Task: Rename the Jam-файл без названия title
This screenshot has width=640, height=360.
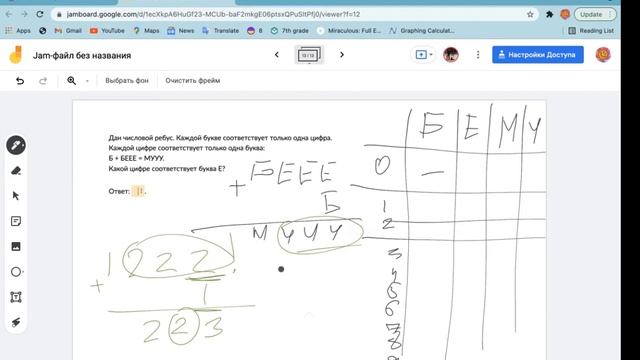Action: pos(82,56)
